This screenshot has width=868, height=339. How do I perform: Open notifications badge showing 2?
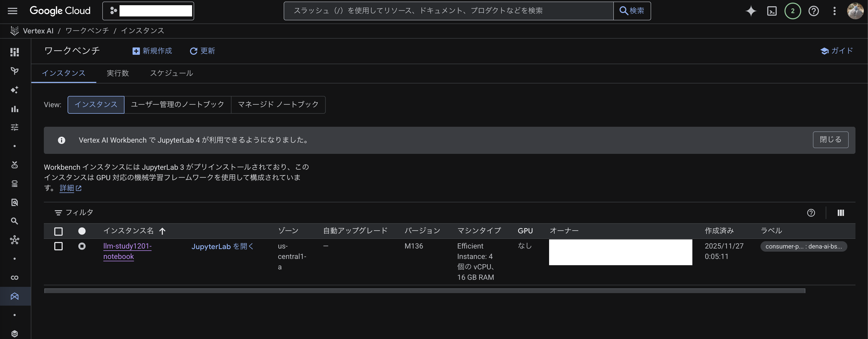[793, 11]
